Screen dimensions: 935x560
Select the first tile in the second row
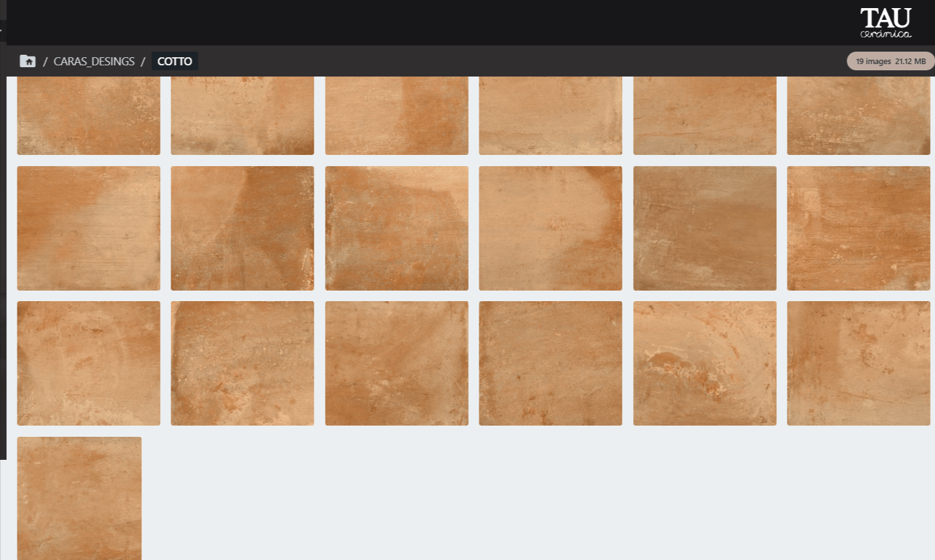[88, 228]
